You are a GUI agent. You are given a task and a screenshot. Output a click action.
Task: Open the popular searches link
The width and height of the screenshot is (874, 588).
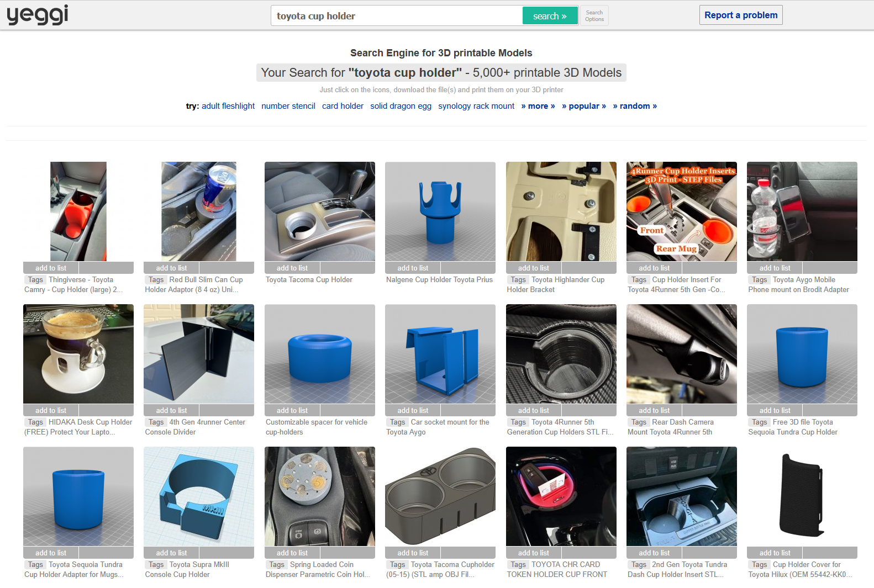coord(584,106)
